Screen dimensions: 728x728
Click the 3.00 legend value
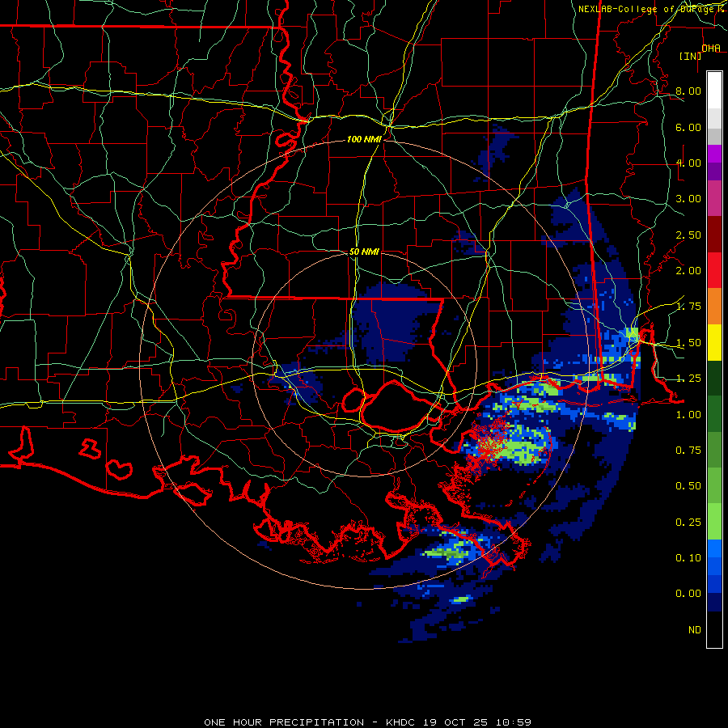tap(688, 199)
